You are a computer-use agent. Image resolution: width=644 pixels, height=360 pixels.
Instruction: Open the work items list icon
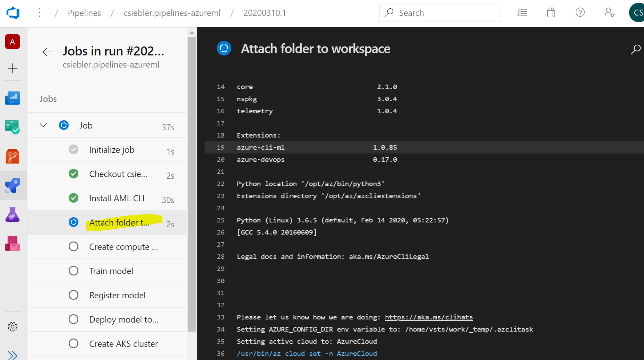click(x=522, y=13)
